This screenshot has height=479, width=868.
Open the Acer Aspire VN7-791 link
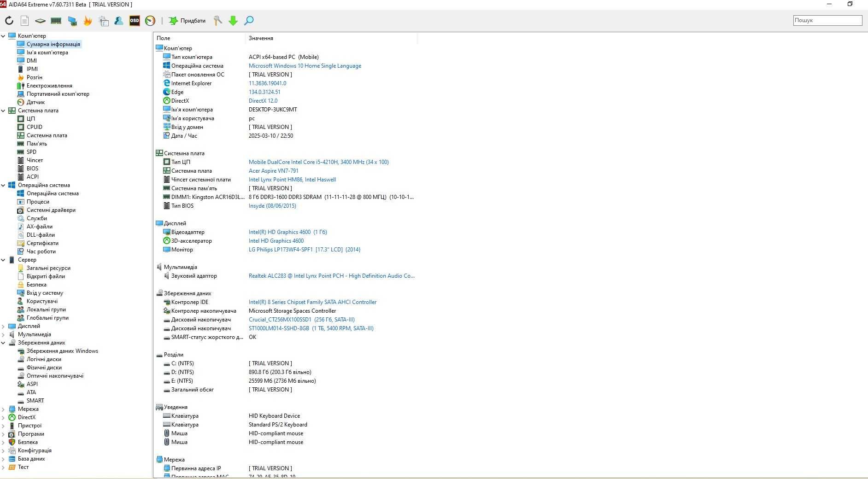click(x=274, y=171)
